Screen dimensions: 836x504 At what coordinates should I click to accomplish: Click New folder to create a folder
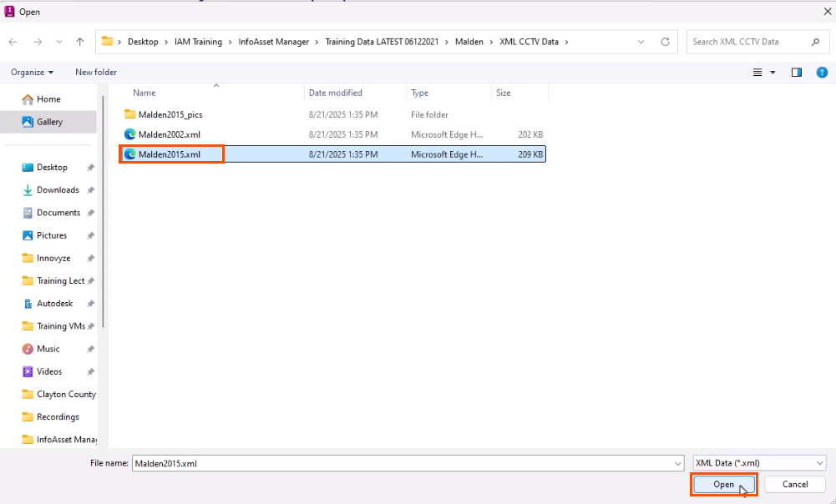point(94,73)
